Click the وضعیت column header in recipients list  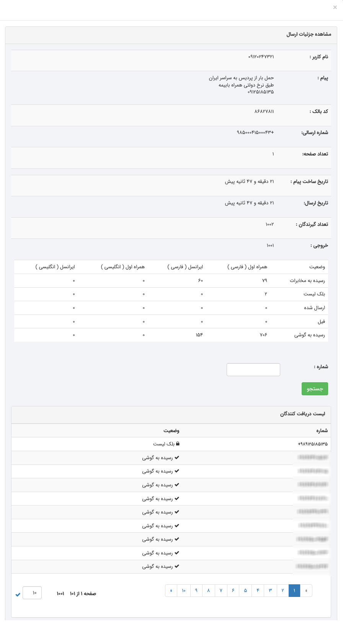(171, 430)
